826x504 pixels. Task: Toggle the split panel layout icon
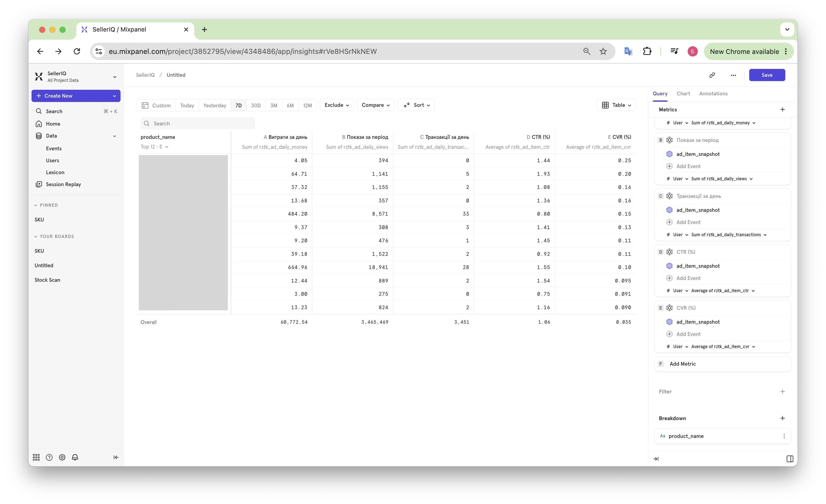click(790, 459)
